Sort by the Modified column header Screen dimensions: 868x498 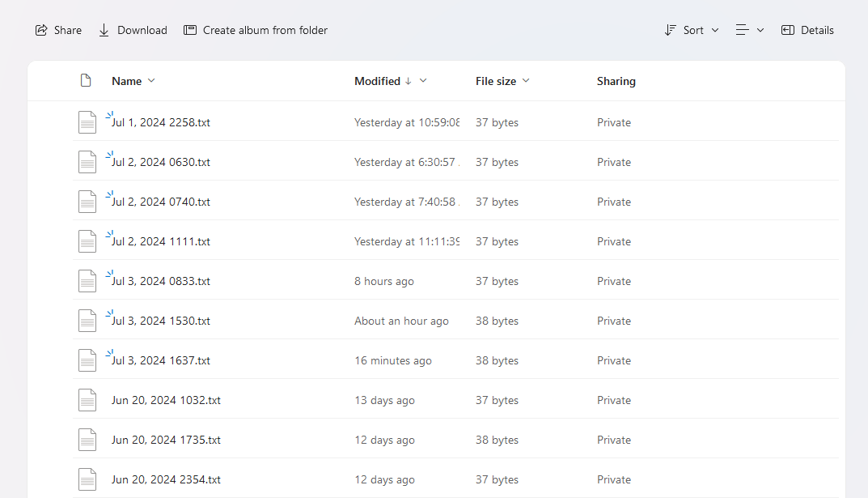click(x=378, y=82)
